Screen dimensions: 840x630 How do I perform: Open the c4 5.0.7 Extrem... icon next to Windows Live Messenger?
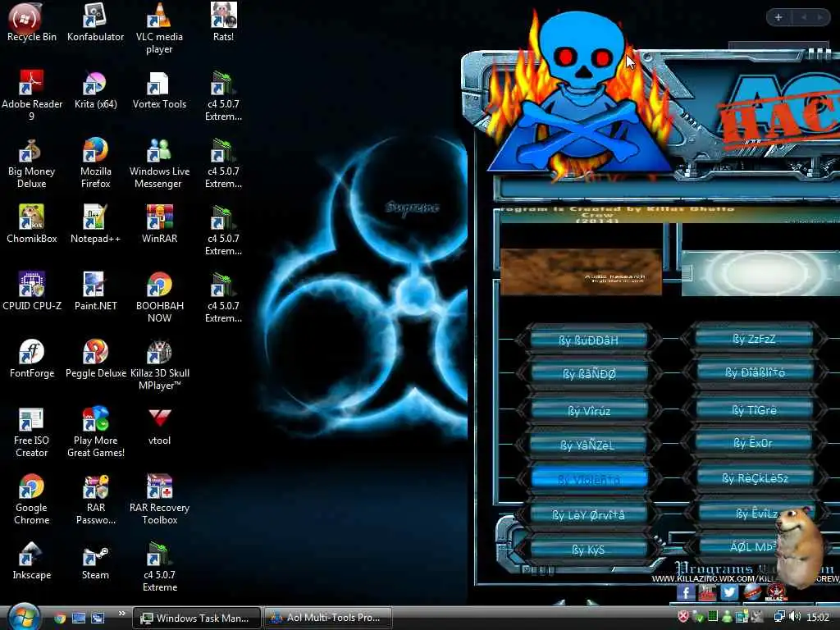(223, 163)
